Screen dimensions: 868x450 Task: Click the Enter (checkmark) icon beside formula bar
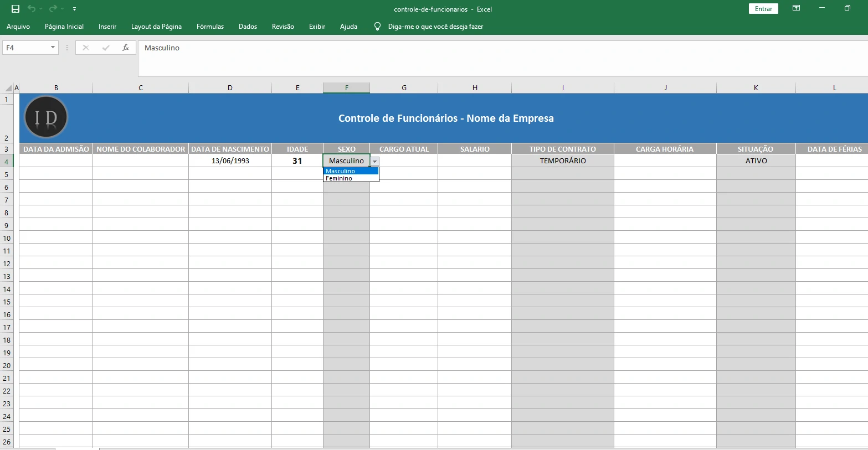click(105, 48)
